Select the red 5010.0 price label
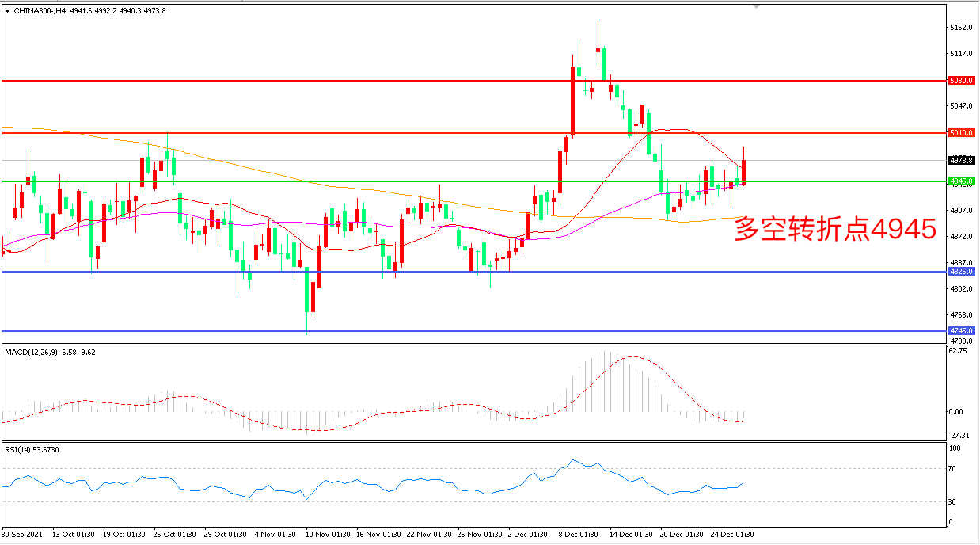Screen dimensions: 980x545 click(960, 133)
